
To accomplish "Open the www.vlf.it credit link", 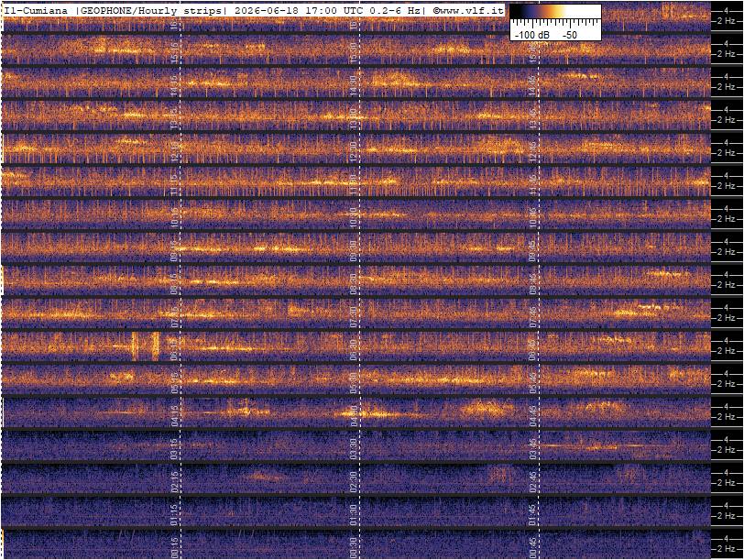I will click(468, 10).
